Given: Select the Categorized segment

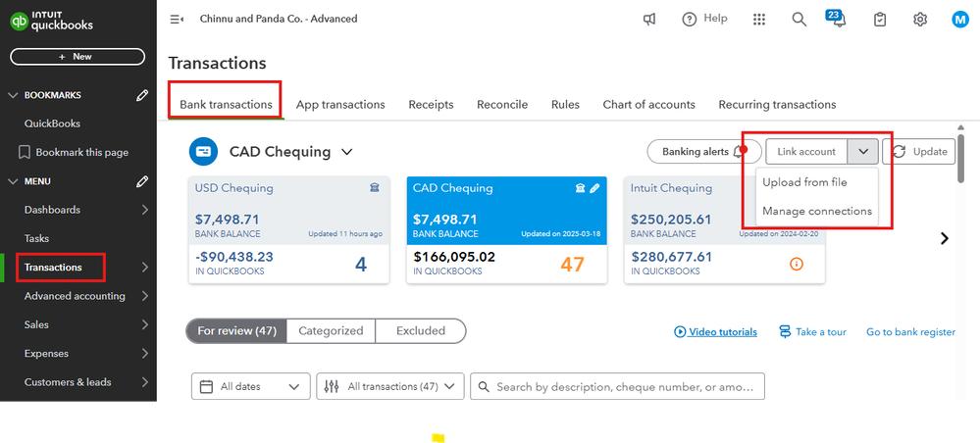Looking at the screenshot, I should [331, 331].
